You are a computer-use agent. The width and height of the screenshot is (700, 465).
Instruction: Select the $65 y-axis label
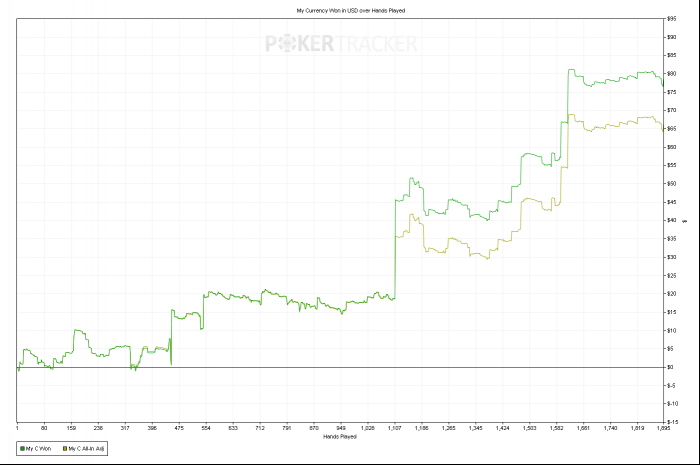671,129
